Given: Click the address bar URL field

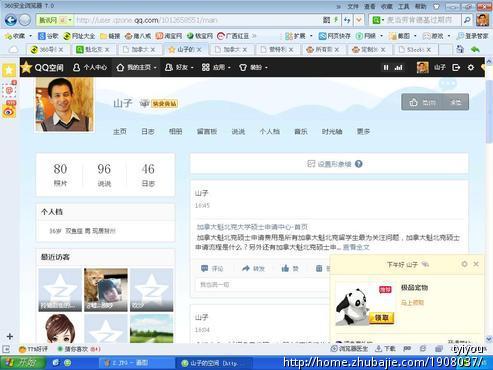Looking at the screenshot, I should [197, 20].
